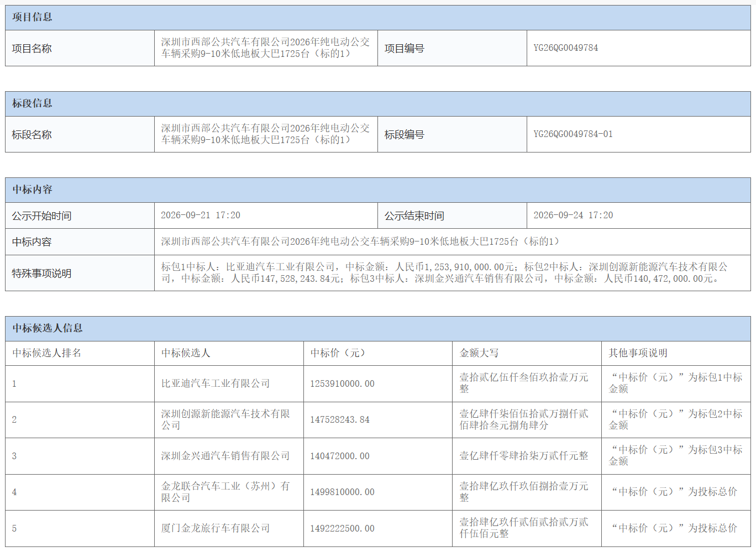
Task: Click candidate 深圳金兴通汽车销售有限公司 in the table
Action: pos(225,456)
